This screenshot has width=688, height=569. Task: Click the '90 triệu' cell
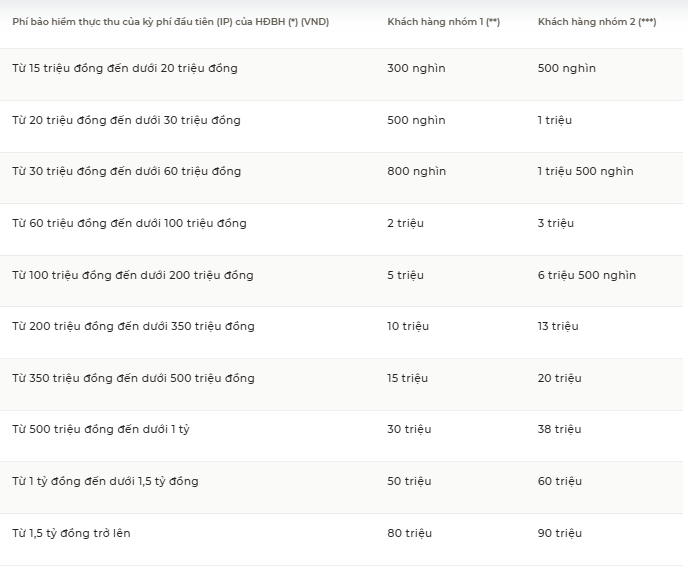[x=559, y=533]
